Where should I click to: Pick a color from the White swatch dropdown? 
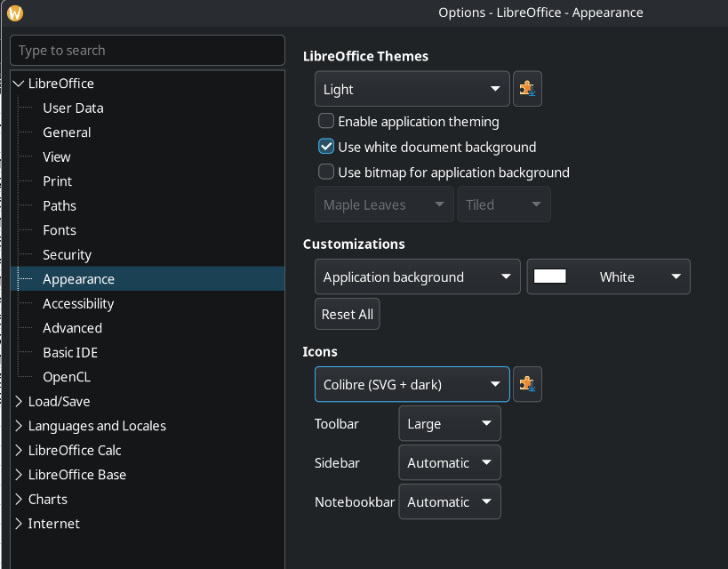608,277
